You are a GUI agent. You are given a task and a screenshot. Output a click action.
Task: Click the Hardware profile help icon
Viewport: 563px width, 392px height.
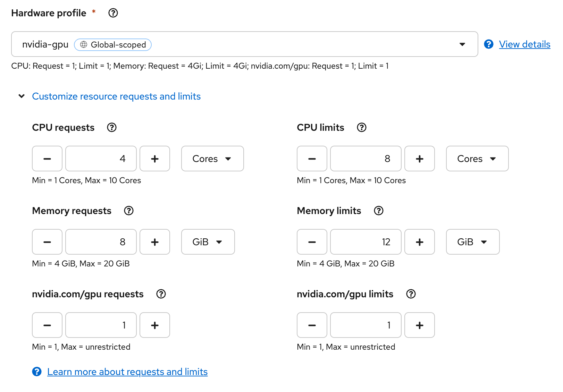click(113, 13)
